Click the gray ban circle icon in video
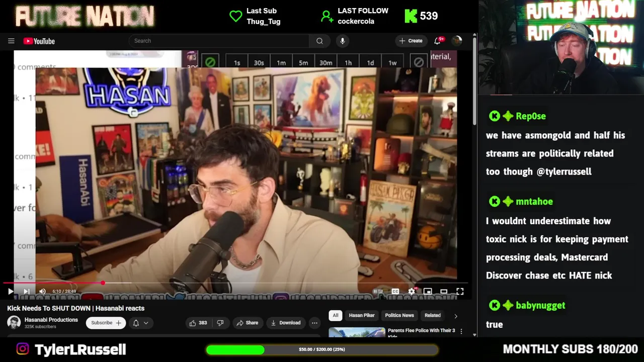The image size is (644, 362). 419,62
